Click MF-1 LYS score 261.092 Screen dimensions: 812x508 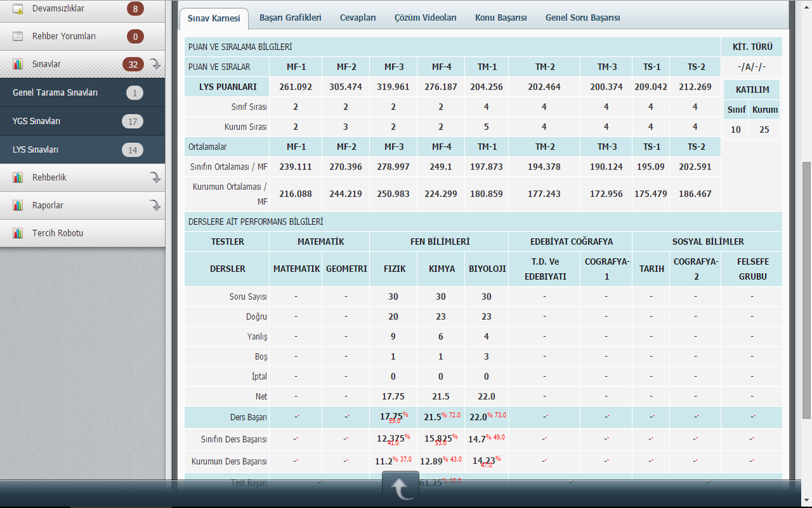(296, 87)
